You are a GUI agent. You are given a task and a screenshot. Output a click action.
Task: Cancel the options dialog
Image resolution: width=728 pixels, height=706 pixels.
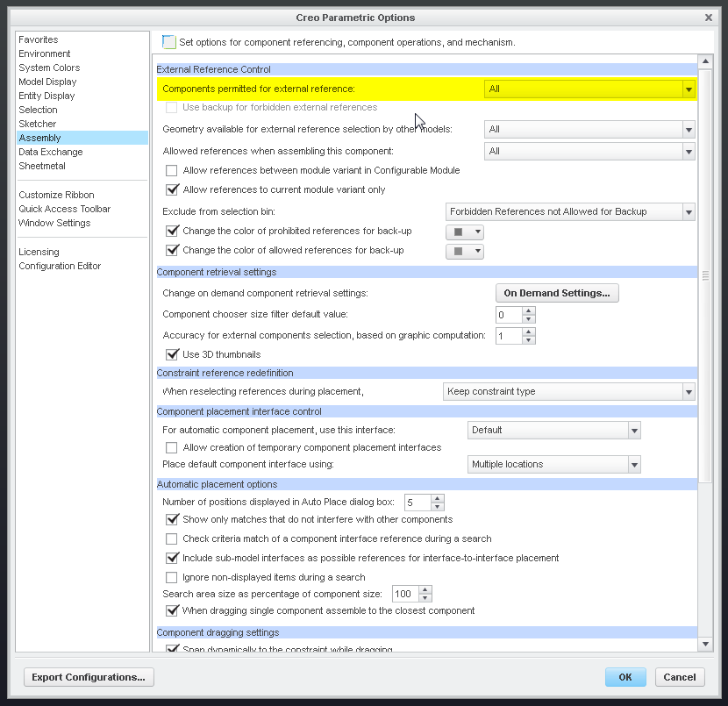680,677
